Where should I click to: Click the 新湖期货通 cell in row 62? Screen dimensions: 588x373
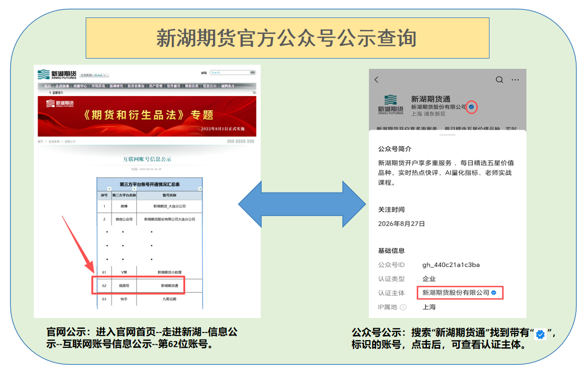pos(169,286)
